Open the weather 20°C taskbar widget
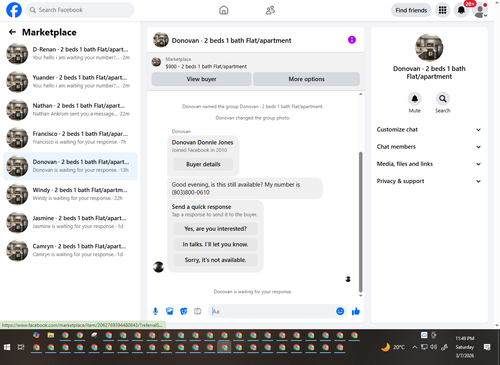 tap(393, 347)
